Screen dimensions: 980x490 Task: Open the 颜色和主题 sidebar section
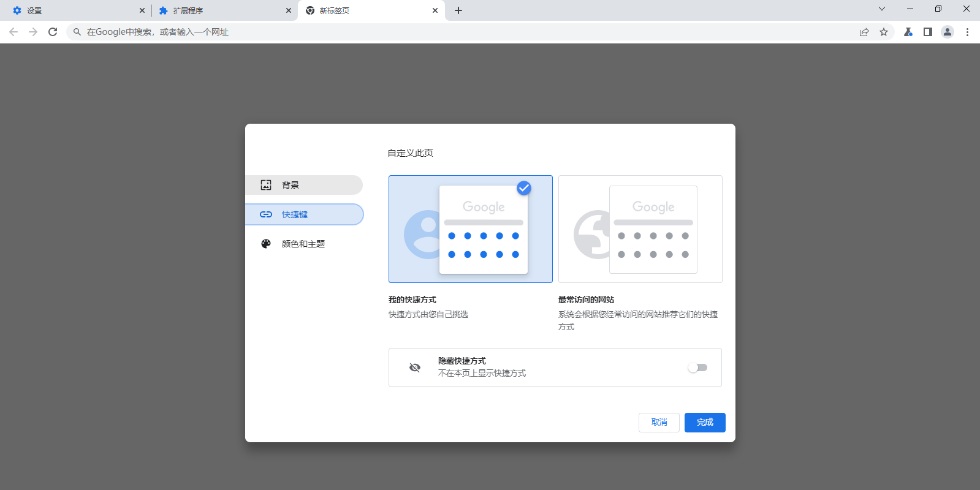pos(304,244)
